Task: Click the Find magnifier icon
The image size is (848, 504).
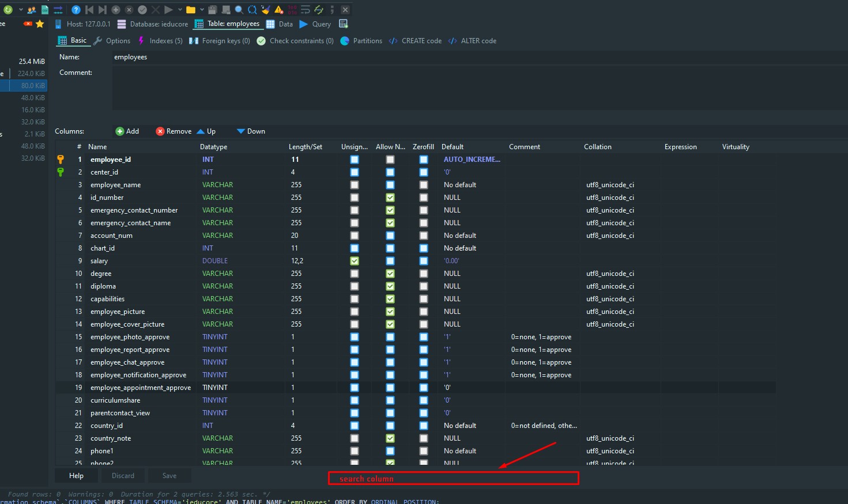Action: click(x=239, y=10)
